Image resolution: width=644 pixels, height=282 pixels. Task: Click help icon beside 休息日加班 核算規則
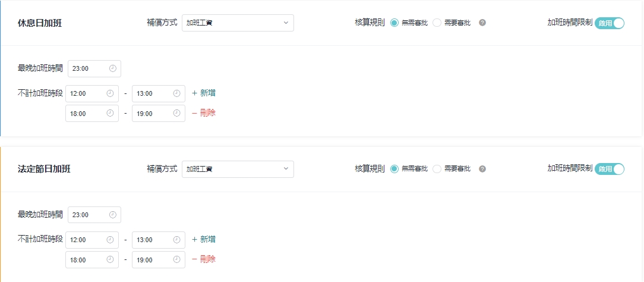coord(482,23)
